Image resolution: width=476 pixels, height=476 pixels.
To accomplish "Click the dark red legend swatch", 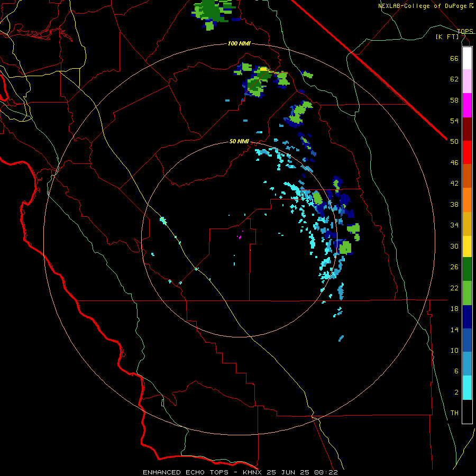I will [x=467, y=129].
